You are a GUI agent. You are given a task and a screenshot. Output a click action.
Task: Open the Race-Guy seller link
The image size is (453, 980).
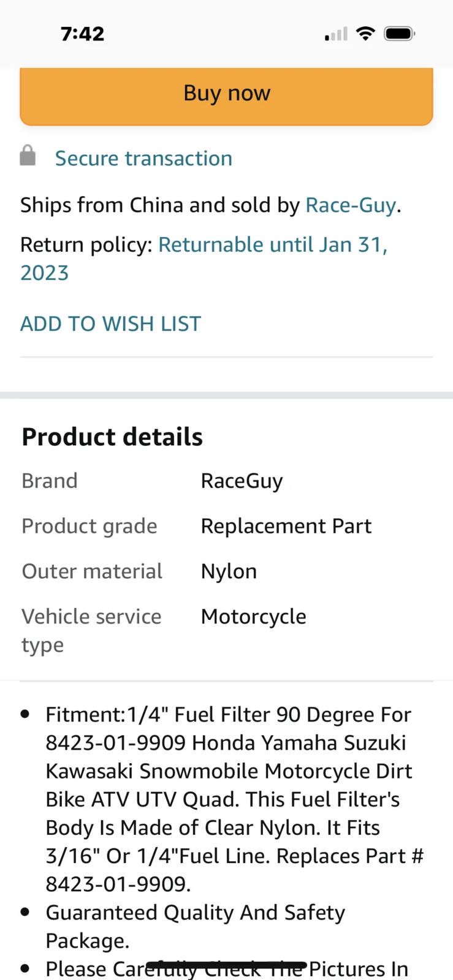351,205
